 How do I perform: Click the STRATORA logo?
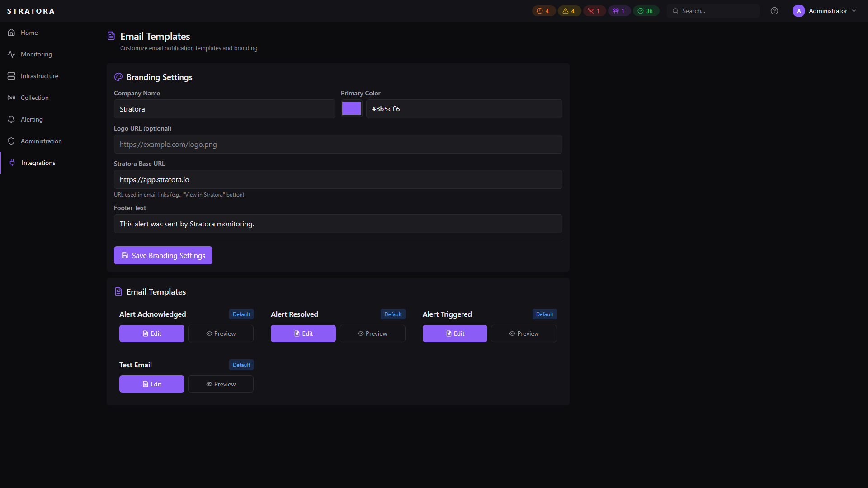(31, 11)
